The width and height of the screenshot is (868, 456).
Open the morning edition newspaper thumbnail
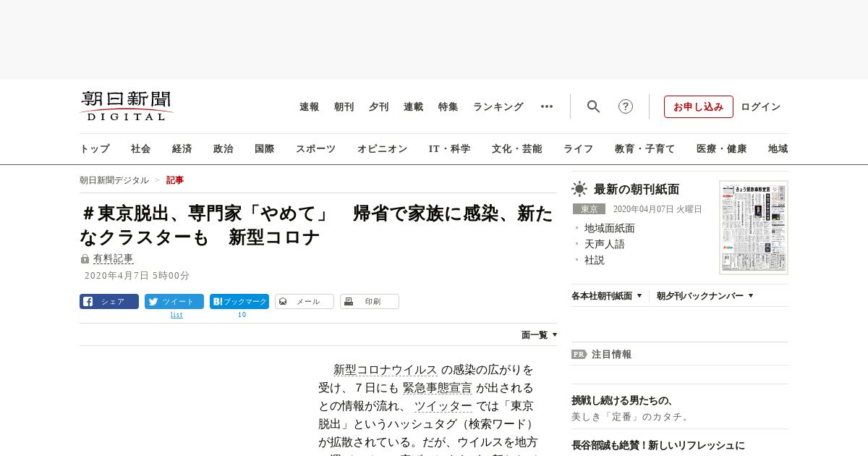tap(754, 227)
